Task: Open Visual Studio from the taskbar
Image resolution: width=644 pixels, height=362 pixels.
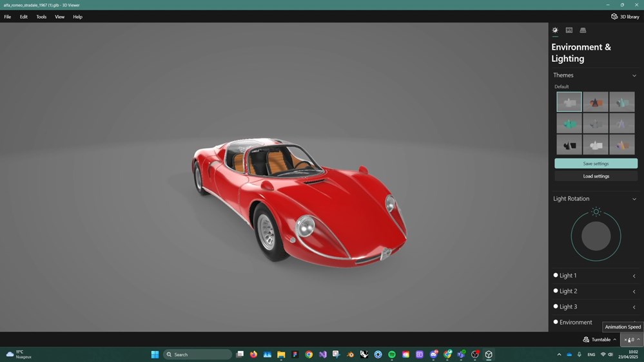Action: (x=322, y=355)
